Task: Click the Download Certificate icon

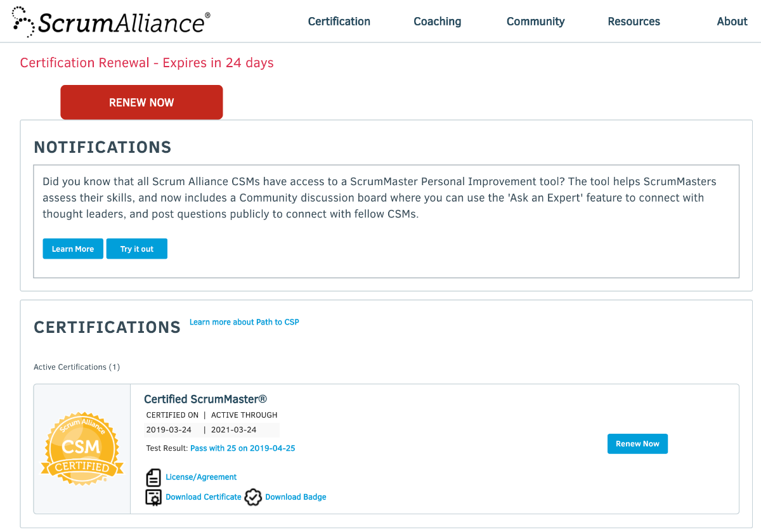Action: pyautogui.click(x=153, y=497)
